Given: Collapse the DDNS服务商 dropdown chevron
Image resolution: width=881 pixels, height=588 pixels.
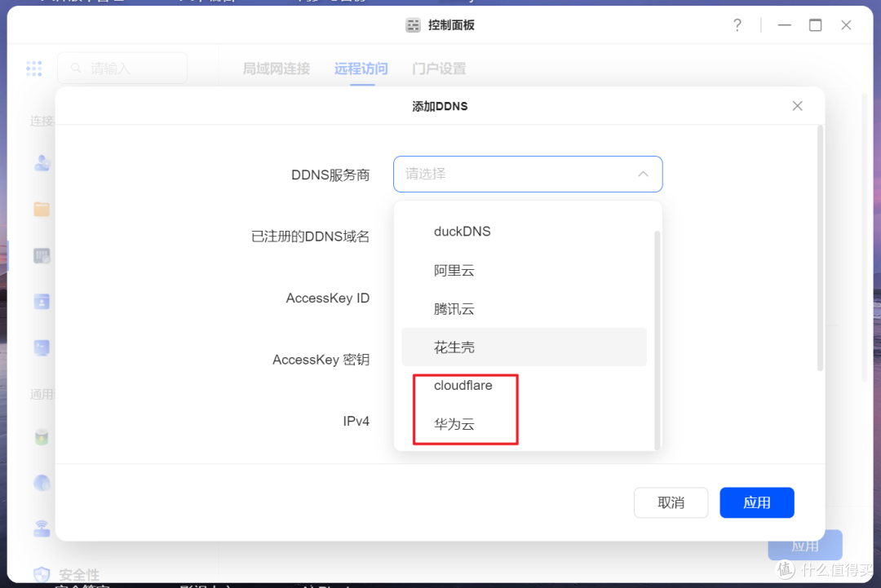Looking at the screenshot, I should click(x=644, y=174).
